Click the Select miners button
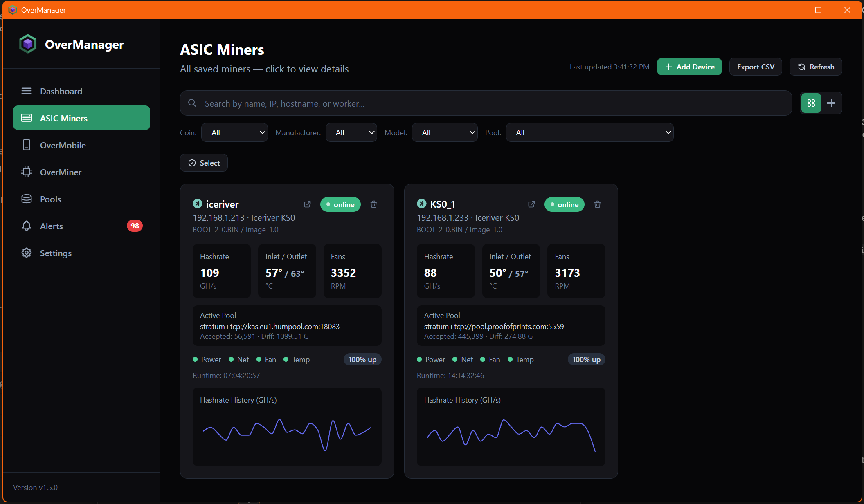The image size is (864, 504). [x=204, y=163]
